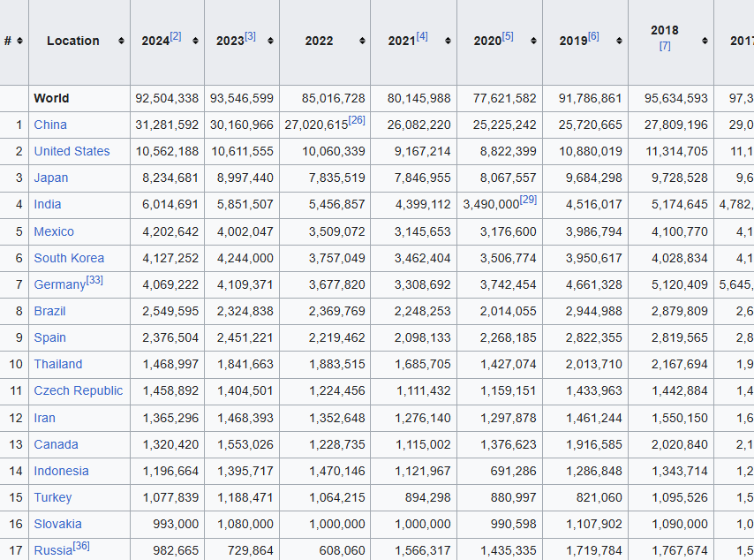Select Brazil 2024 value 2,549,595

[170, 311]
